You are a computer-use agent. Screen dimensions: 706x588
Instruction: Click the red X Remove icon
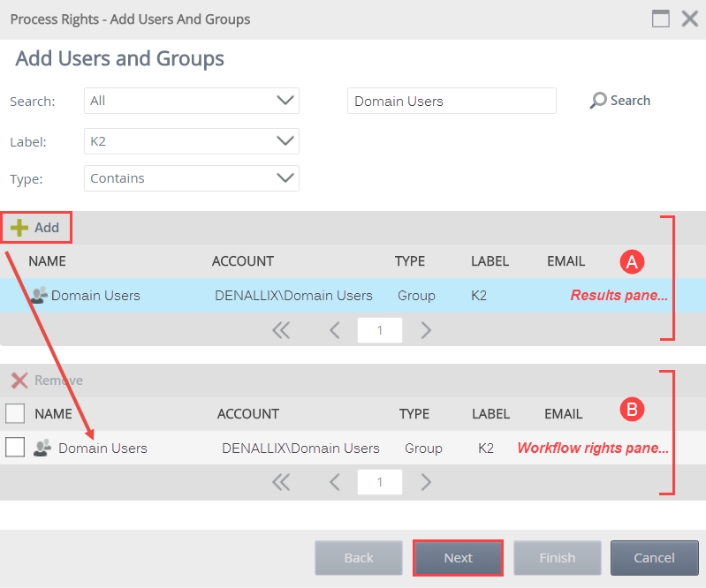pyautogui.click(x=19, y=381)
